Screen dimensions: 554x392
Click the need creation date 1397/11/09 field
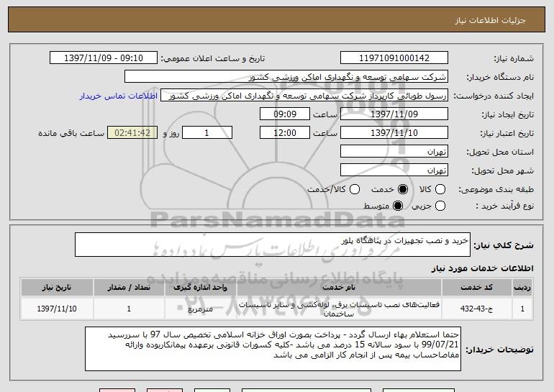(394, 114)
